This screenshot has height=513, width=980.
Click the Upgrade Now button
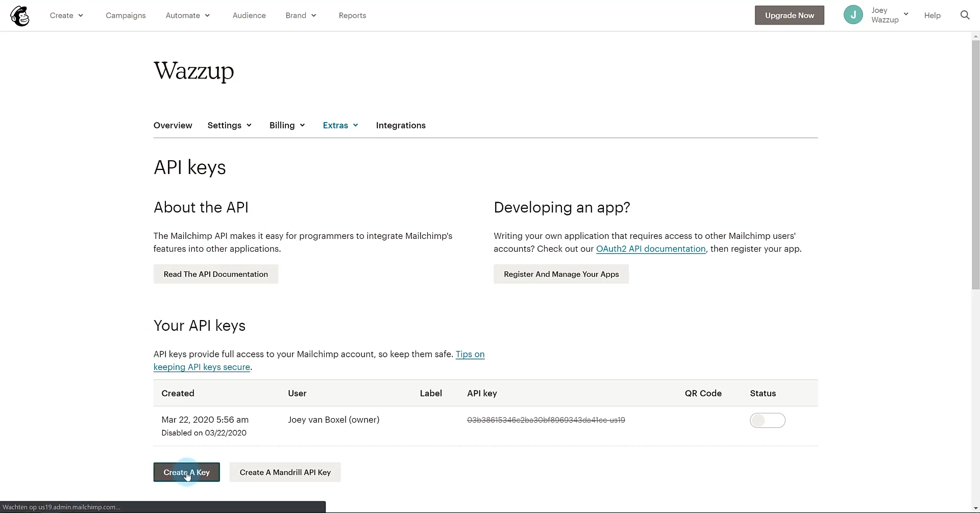[x=789, y=15]
